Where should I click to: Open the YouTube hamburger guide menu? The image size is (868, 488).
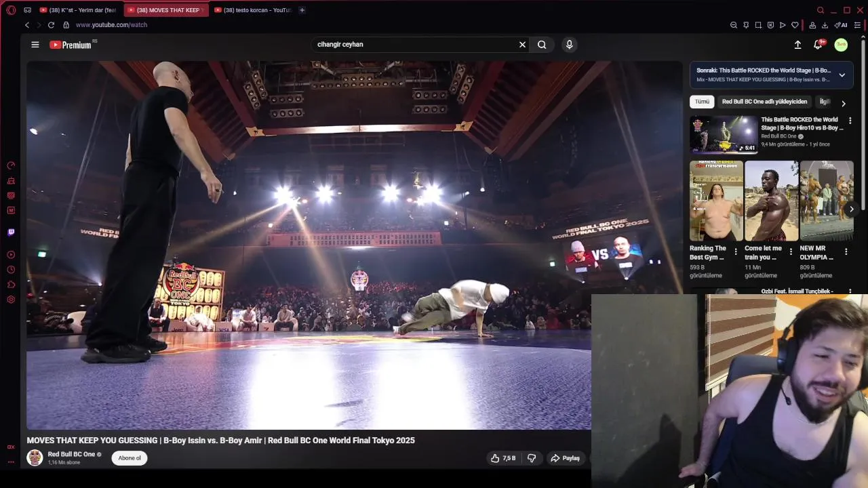tap(35, 45)
